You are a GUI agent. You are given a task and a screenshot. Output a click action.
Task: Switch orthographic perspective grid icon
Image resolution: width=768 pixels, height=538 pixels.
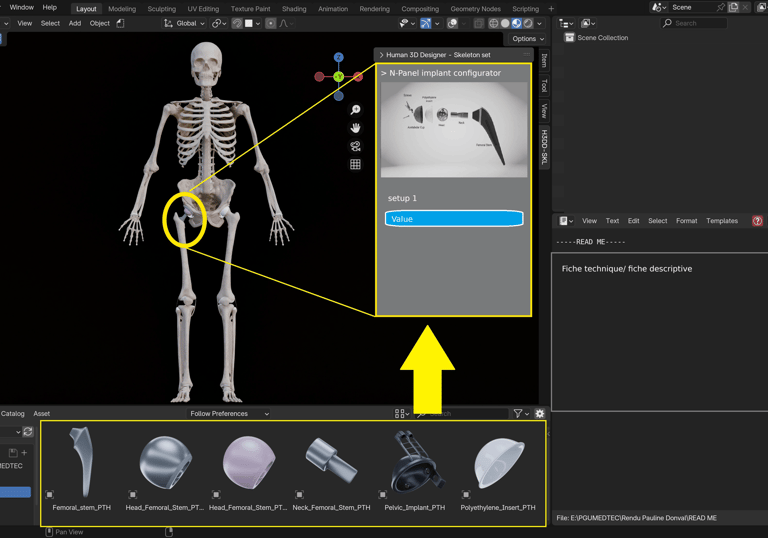[356, 164]
